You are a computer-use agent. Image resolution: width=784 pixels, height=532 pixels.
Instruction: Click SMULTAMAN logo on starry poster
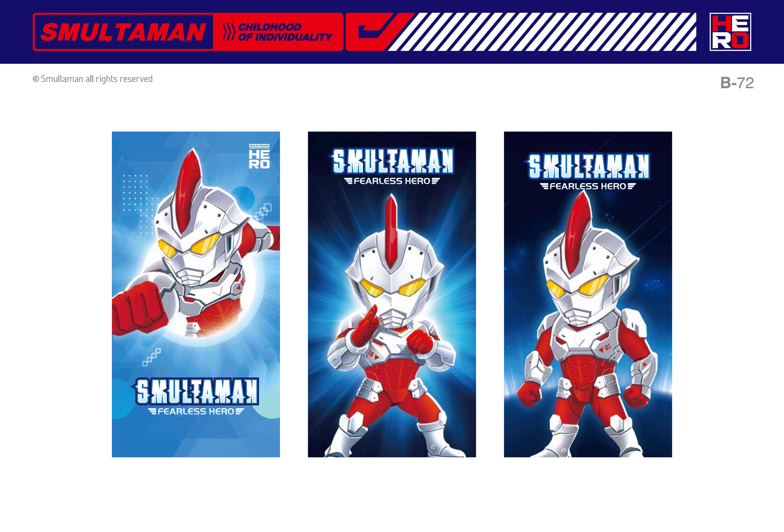pyautogui.click(x=588, y=166)
